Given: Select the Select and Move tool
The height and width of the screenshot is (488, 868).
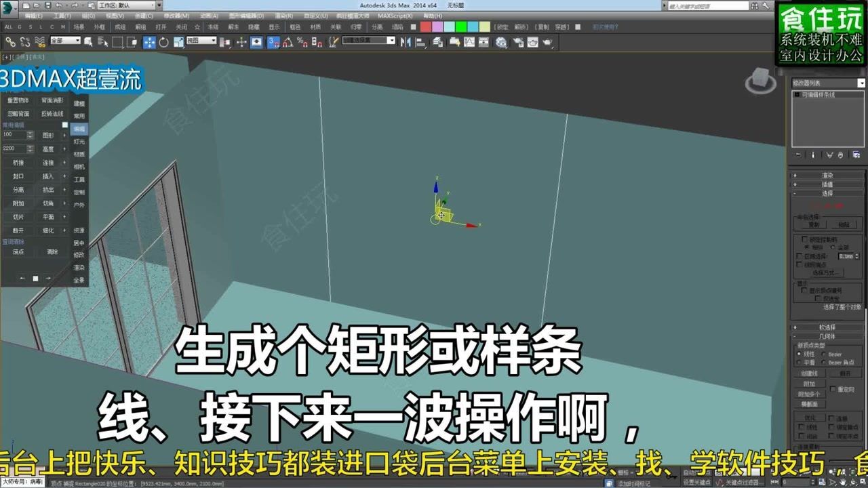Looking at the screenshot, I should [x=149, y=42].
